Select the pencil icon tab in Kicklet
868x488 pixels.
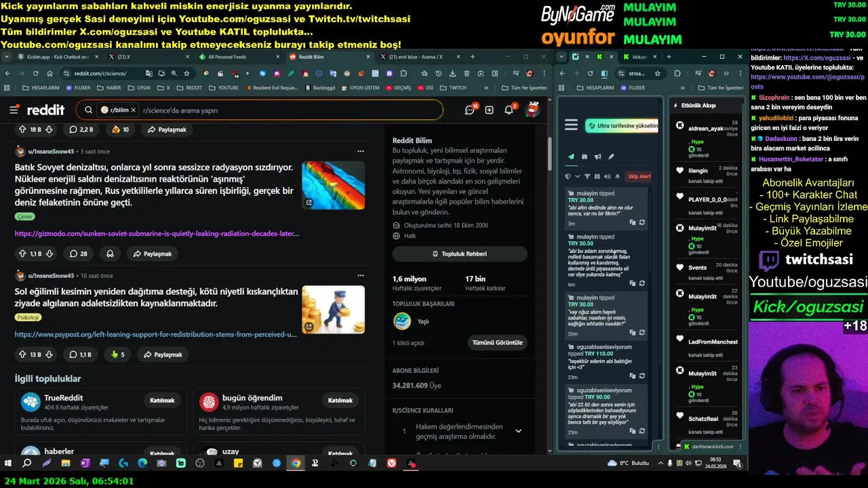point(611,157)
